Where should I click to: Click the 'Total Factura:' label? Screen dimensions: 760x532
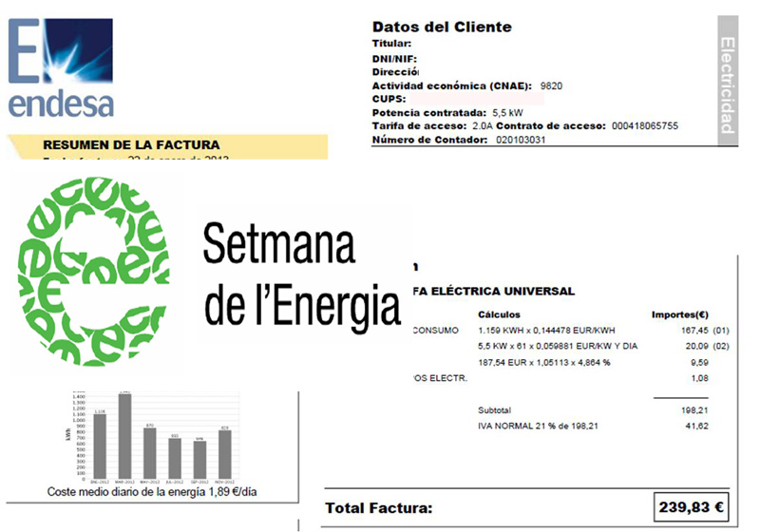[x=378, y=508]
